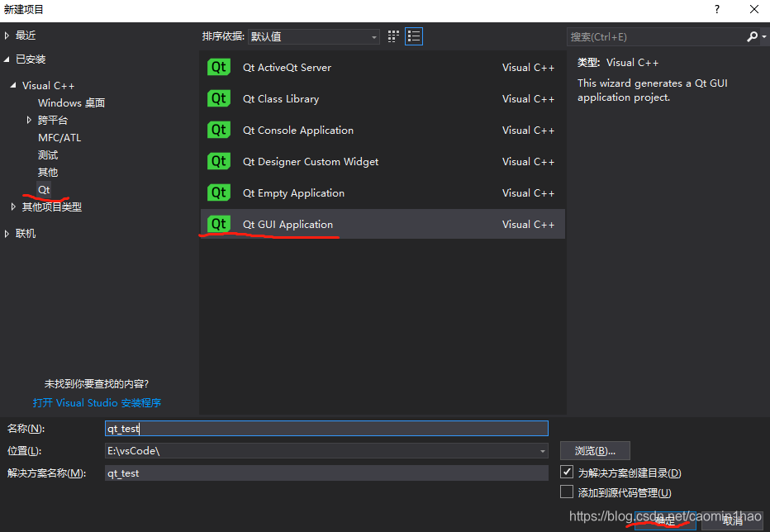Open search options dropdown arrow
The width and height of the screenshot is (770, 532).
(764, 37)
